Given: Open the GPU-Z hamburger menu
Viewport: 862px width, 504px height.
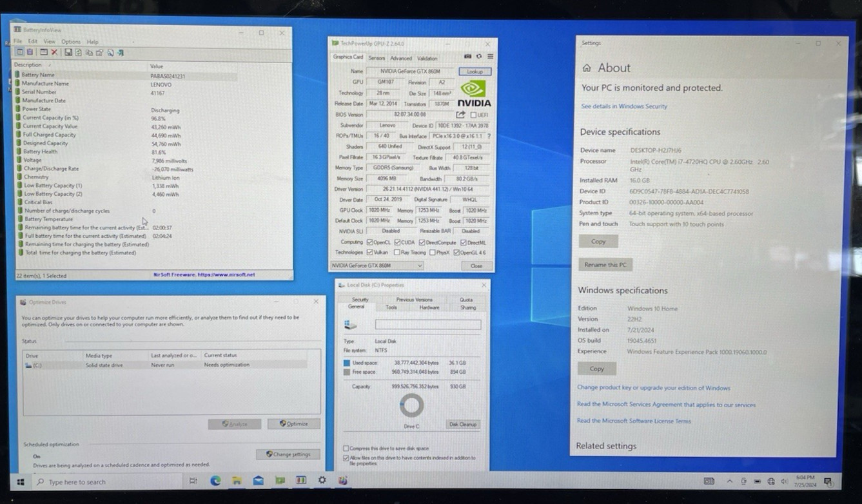Looking at the screenshot, I should (x=490, y=57).
